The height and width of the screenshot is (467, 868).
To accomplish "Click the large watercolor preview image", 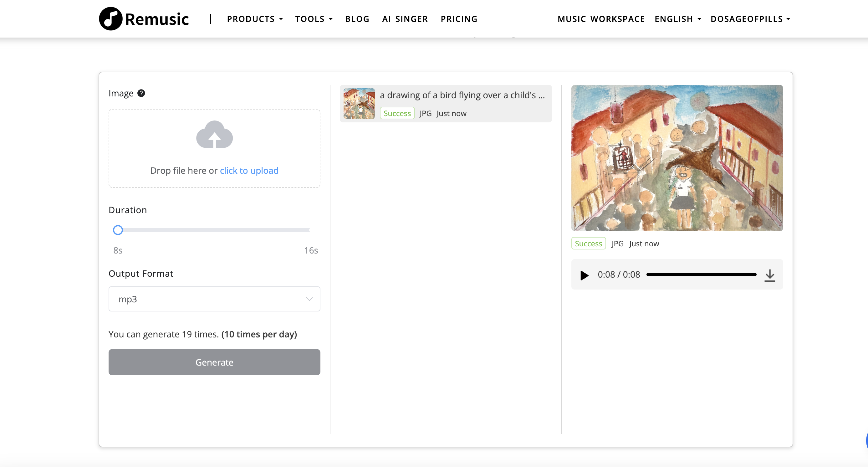I will (677, 158).
